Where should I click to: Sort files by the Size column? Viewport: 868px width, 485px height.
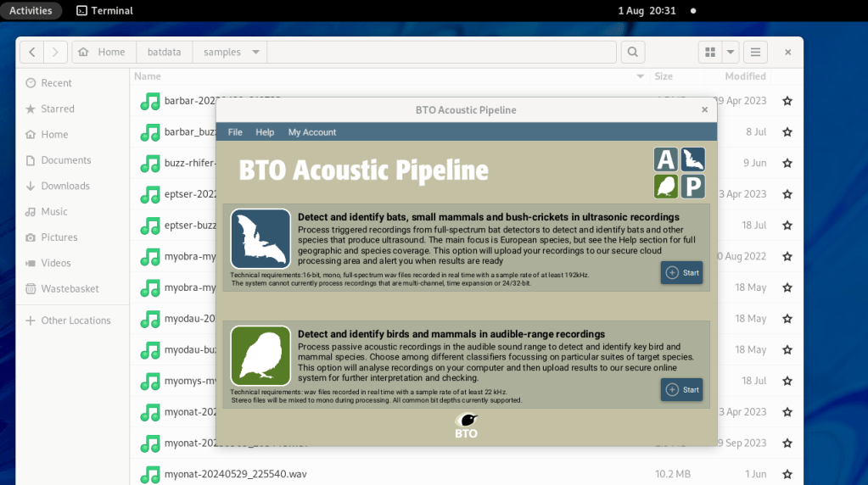(x=664, y=76)
